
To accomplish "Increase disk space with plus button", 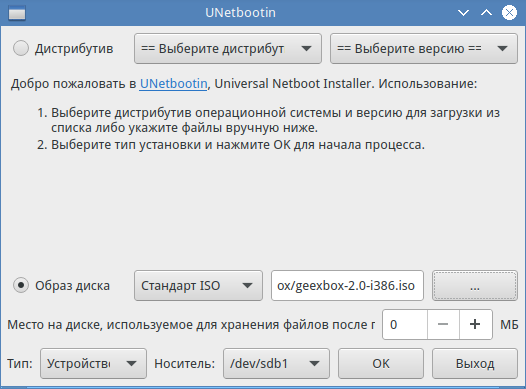I will point(475,325).
